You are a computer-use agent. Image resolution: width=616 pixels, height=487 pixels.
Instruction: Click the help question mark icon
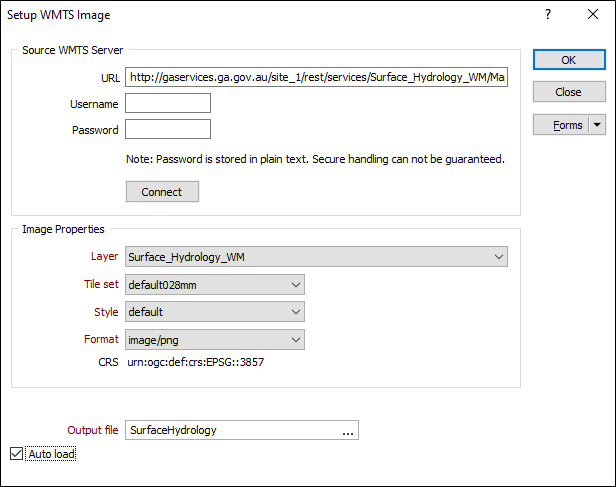click(x=548, y=15)
